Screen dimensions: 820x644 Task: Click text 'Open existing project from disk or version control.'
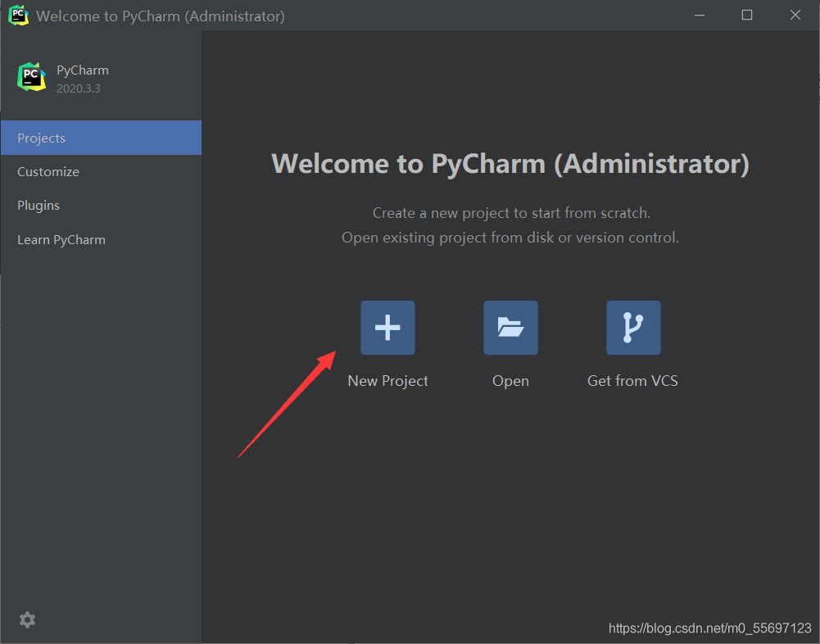510,238
